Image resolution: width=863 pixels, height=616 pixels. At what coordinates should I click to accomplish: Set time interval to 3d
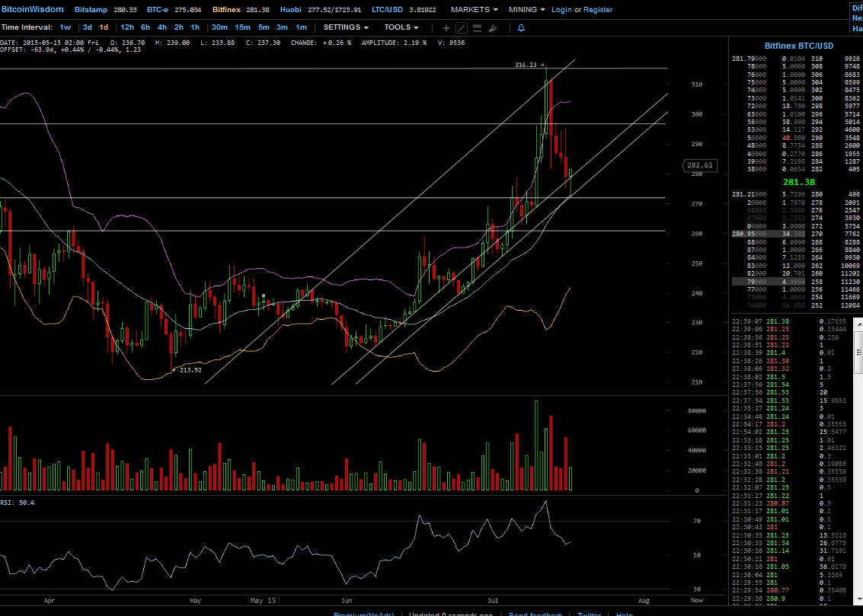(88, 27)
